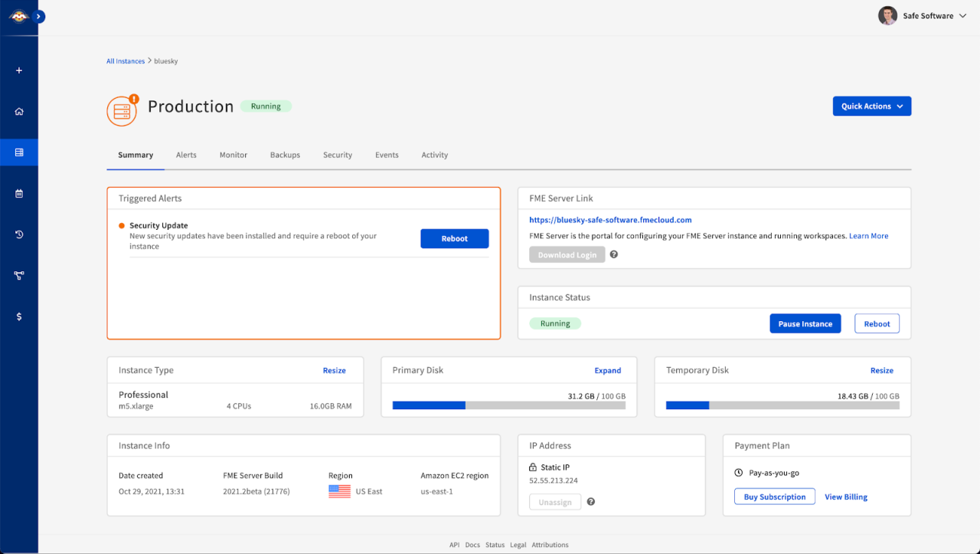Click the plus icon in the sidebar
The image size is (980, 554).
tap(19, 70)
